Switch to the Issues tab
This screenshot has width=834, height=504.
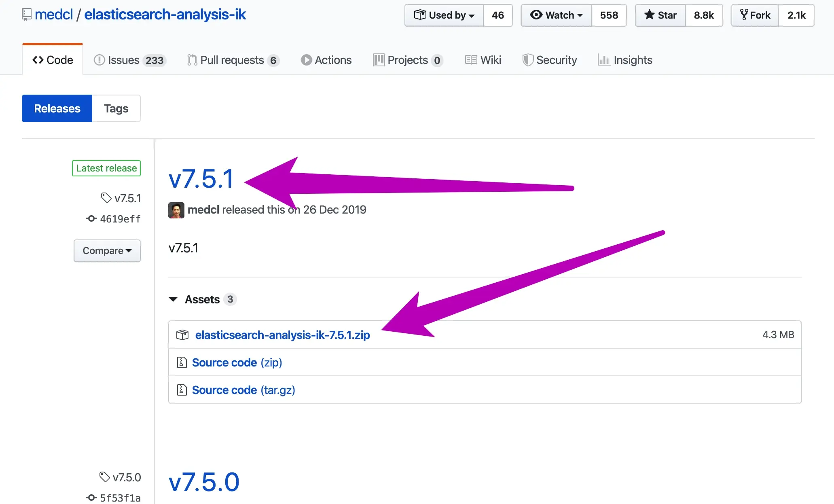click(x=129, y=60)
